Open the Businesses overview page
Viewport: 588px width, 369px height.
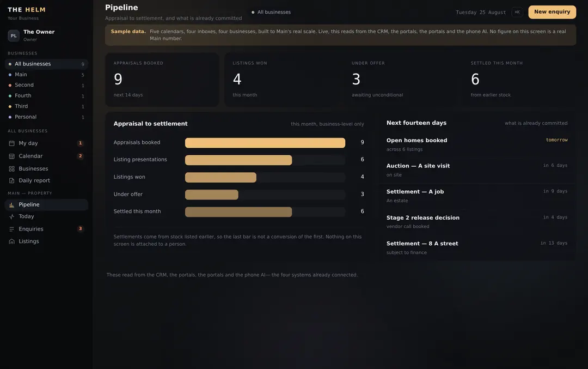[46, 169]
